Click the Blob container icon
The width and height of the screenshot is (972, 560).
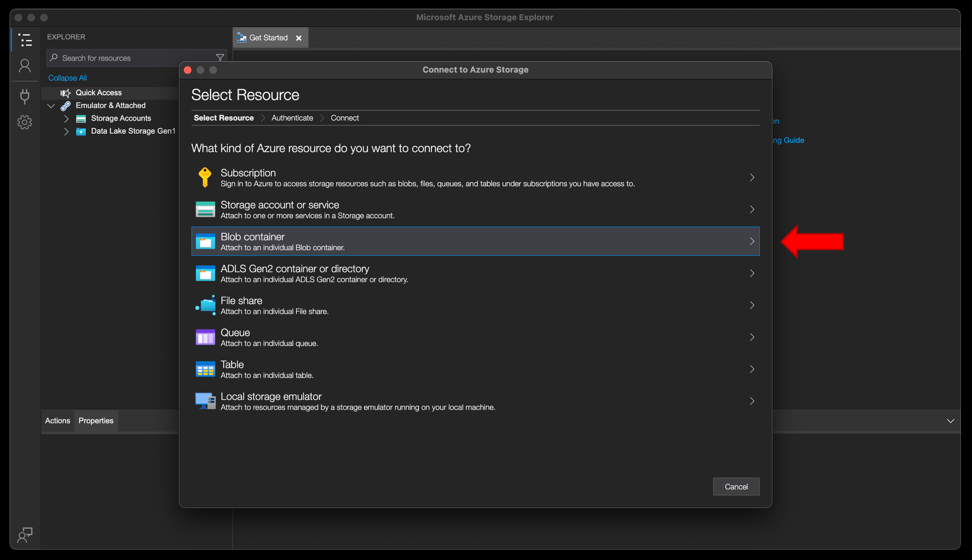coord(205,241)
